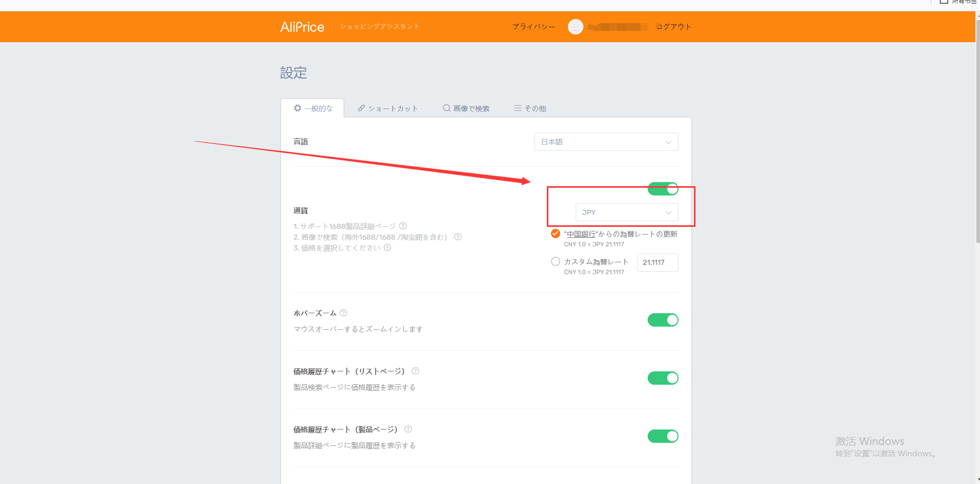
Task: Open the JPY currency dropdown
Action: 627,212
